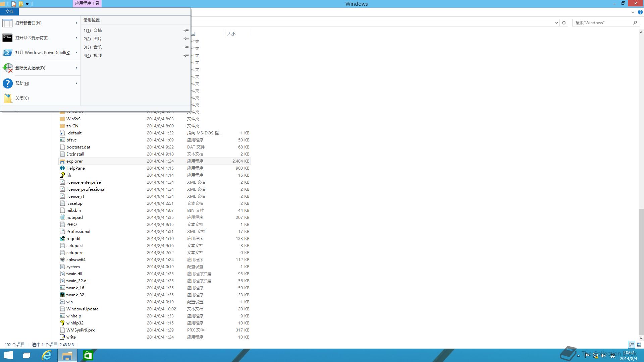Expand submenu arrow beside 打开命令提示符(P)
Image resolution: width=644 pixels, height=362 pixels.
pyautogui.click(x=76, y=38)
